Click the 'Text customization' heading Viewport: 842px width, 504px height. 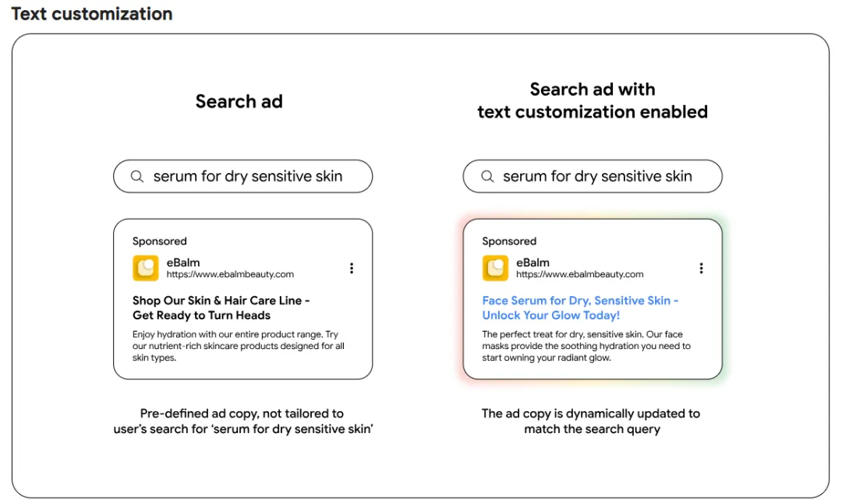point(92,14)
